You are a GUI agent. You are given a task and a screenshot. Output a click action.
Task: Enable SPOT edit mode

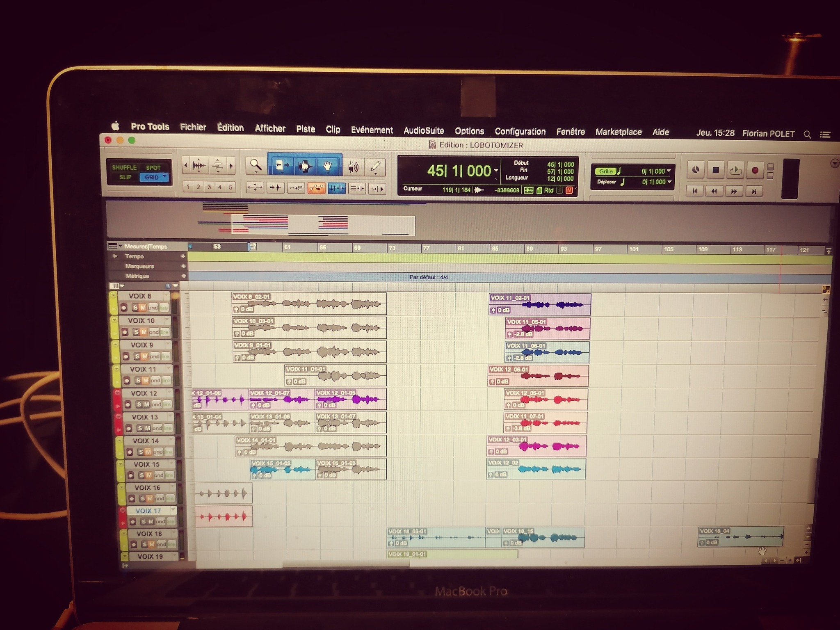point(153,168)
